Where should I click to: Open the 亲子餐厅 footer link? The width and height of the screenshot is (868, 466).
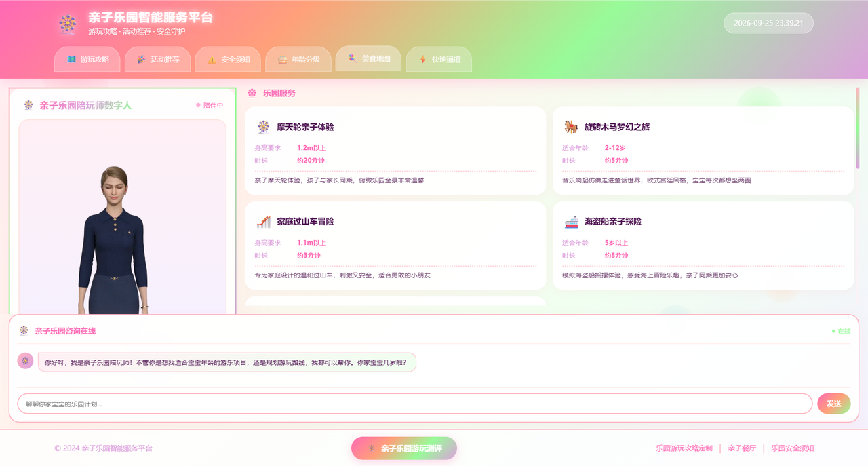point(742,448)
